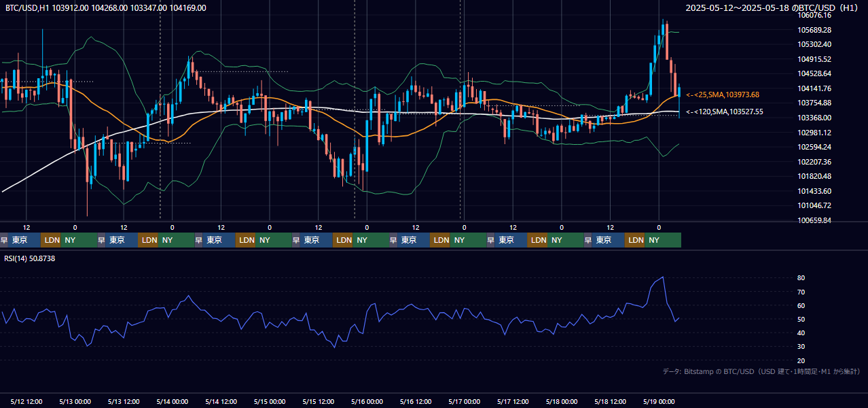Click the 5/18 00:00 time label

pos(562,401)
